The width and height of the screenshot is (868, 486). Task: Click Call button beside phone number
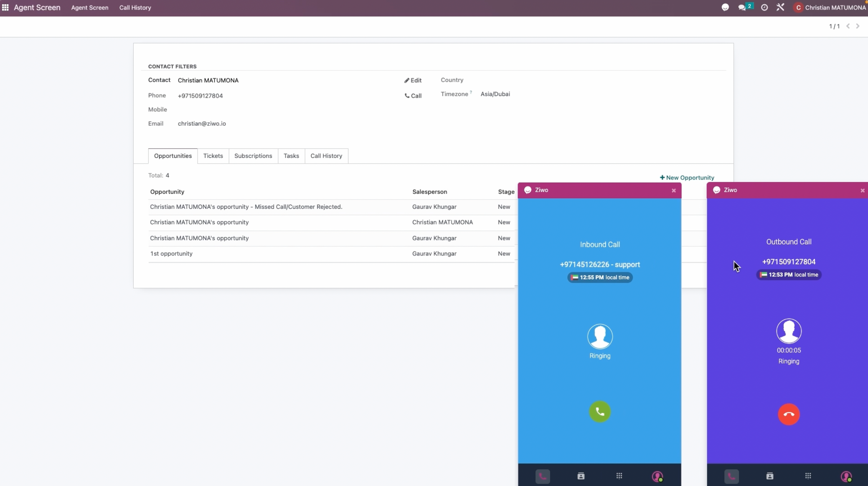pyautogui.click(x=413, y=96)
